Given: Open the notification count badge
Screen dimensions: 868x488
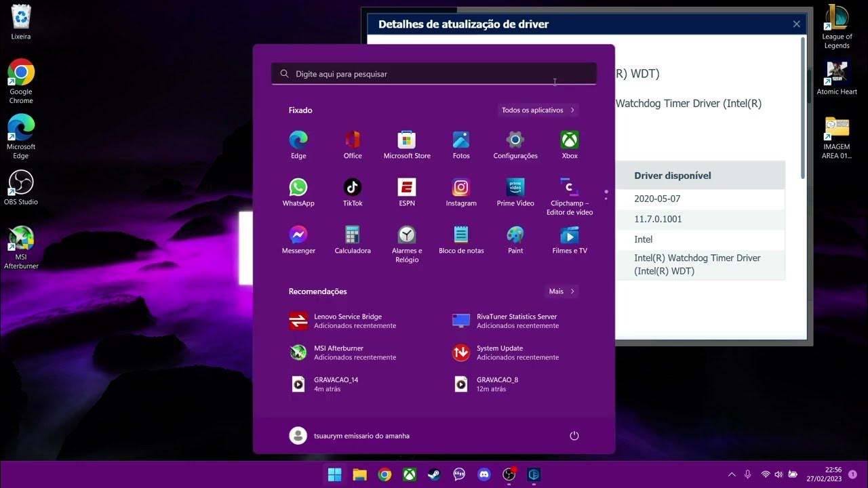Looking at the screenshot, I should [x=852, y=475].
